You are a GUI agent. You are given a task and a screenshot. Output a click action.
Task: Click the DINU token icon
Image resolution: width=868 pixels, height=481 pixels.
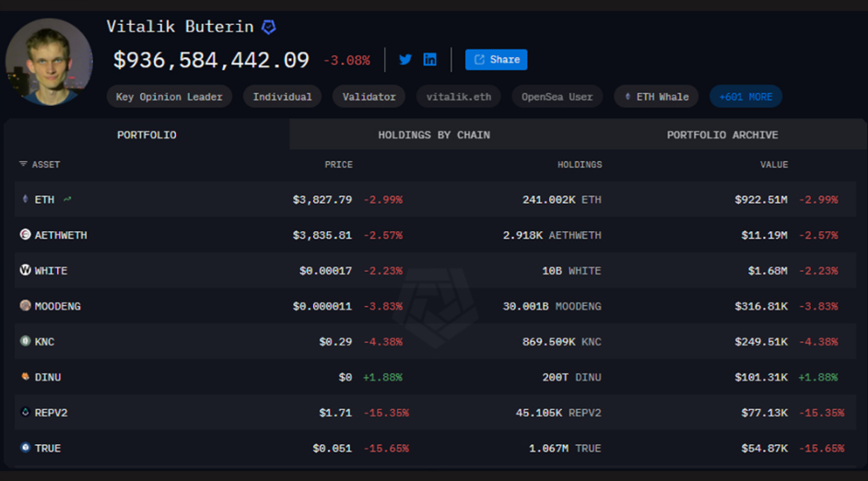tap(25, 377)
